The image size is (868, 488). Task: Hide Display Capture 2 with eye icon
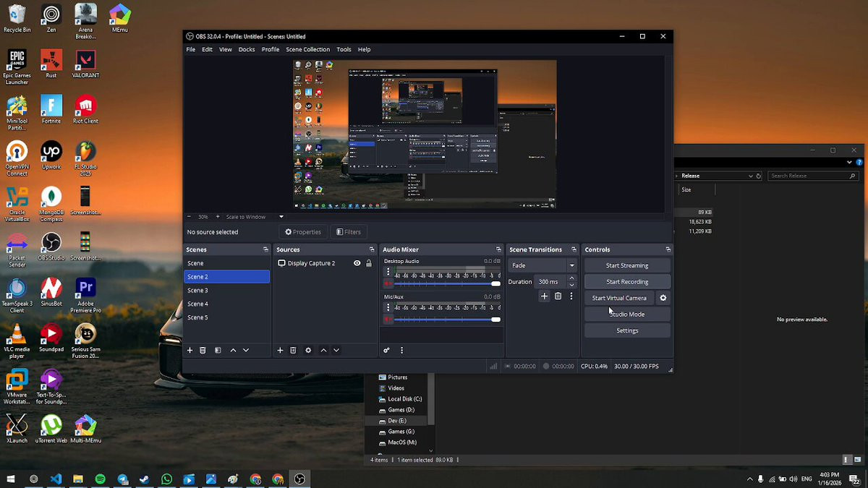pyautogui.click(x=357, y=263)
